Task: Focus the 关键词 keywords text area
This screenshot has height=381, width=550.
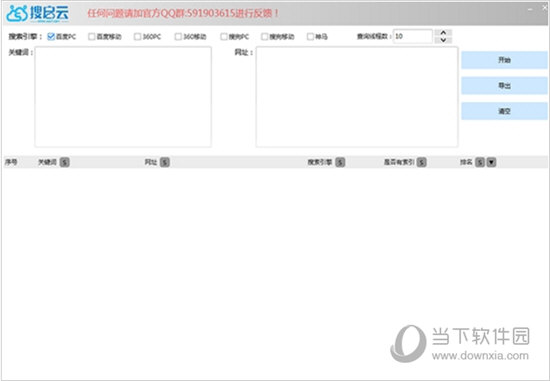Action: coord(123,97)
